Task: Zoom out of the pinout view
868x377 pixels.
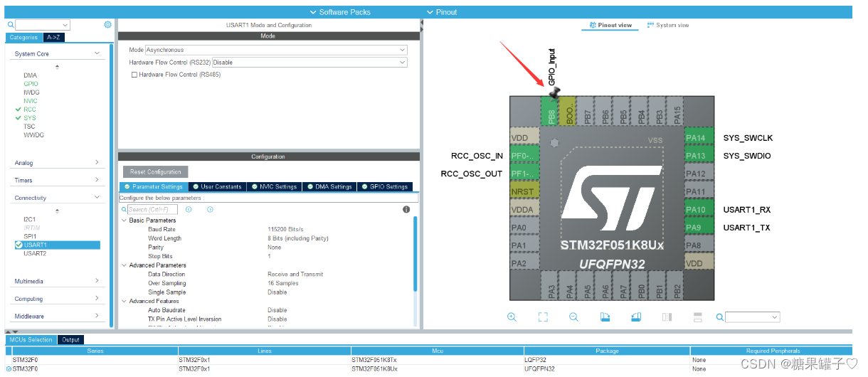Action: click(x=573, y=317)
